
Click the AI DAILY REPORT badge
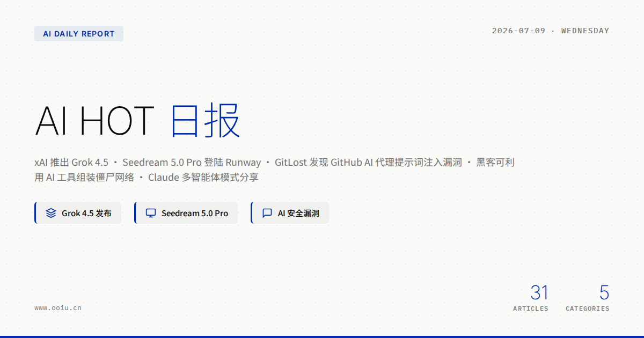pos(79,34)
